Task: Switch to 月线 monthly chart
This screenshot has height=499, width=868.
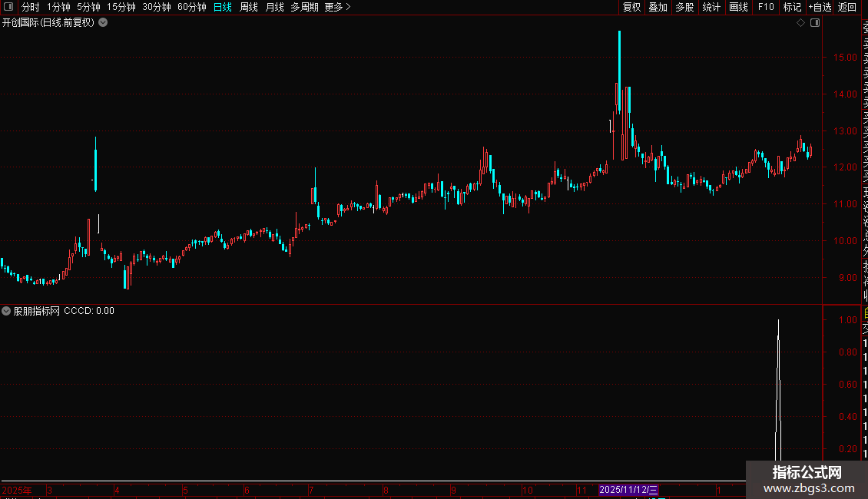Action: (x=274, y=7)
